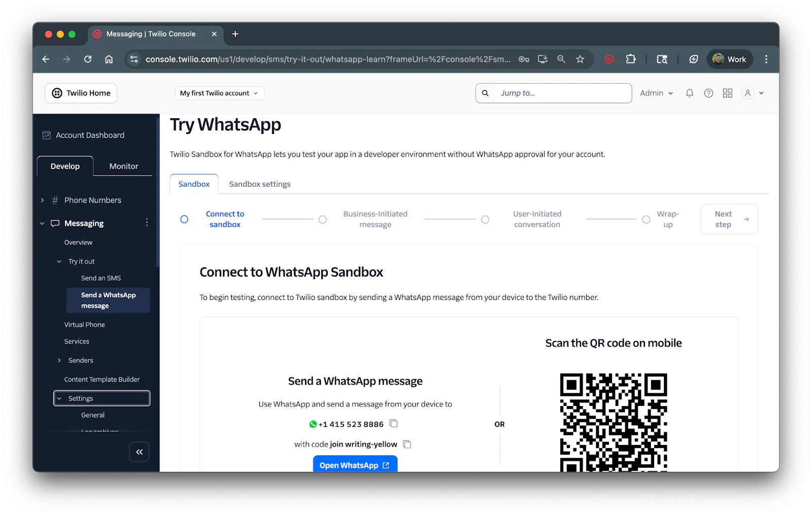Open the My first Twilio account dropdown
812x515 pixels.
(x=219, y=93)
